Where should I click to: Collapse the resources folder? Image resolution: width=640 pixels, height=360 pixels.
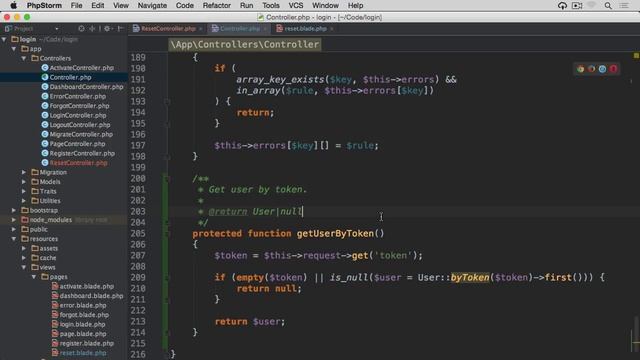pyautogui.click(x=14, y=239)
